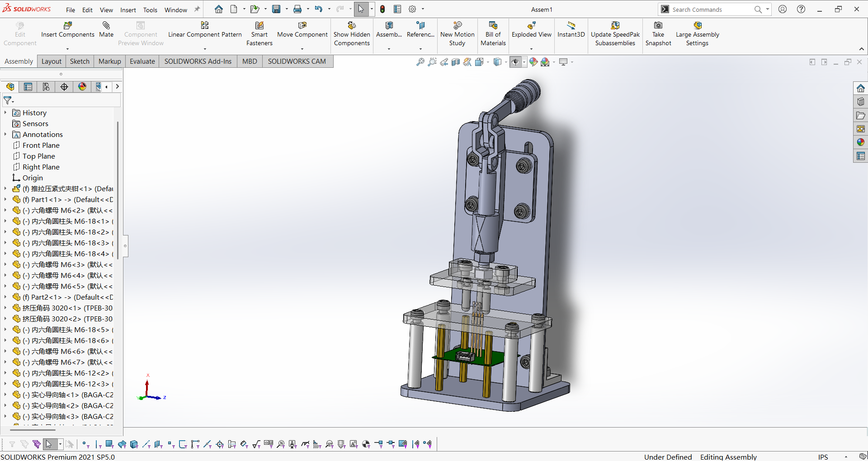Toggle Hide/Show Items eye button
868x461 pixels.
(515, 62)
